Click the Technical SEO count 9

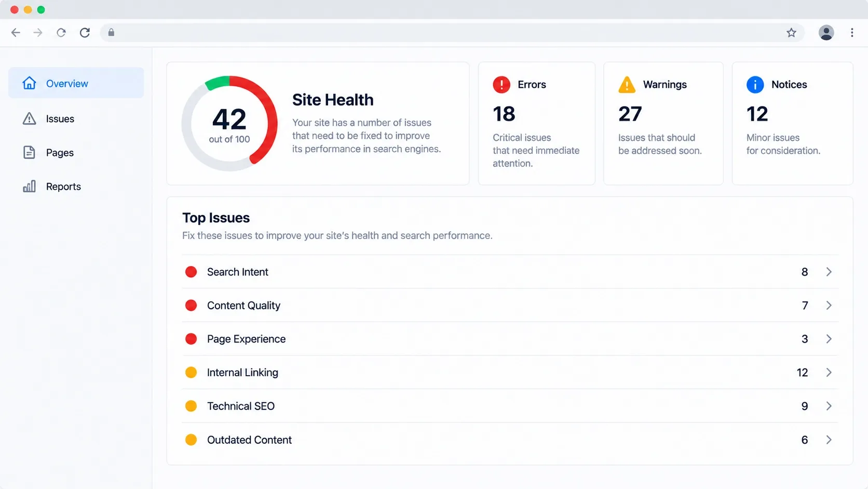tap(805, 406)
